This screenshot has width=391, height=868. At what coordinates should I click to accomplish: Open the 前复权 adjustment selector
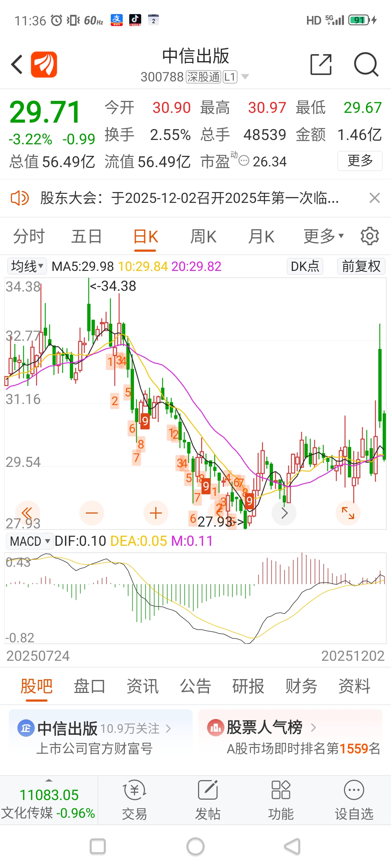point(361,267)
